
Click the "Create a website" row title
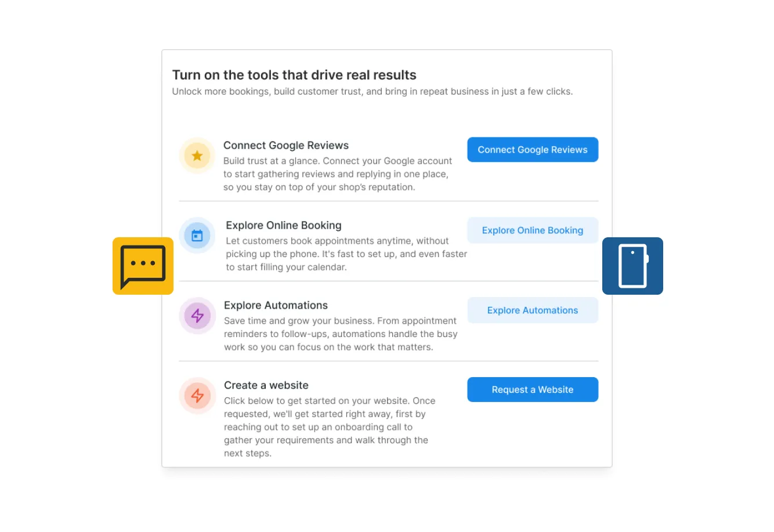(266, 385)
